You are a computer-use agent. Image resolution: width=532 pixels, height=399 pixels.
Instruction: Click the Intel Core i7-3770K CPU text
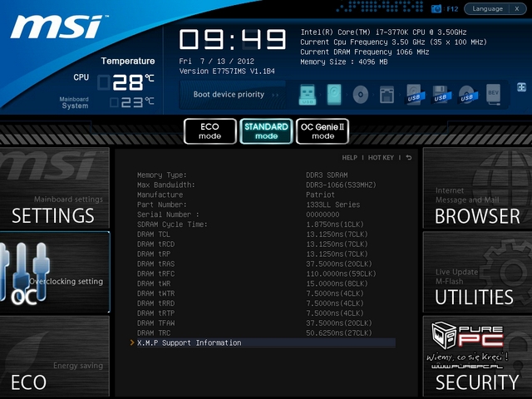point(383,32)
